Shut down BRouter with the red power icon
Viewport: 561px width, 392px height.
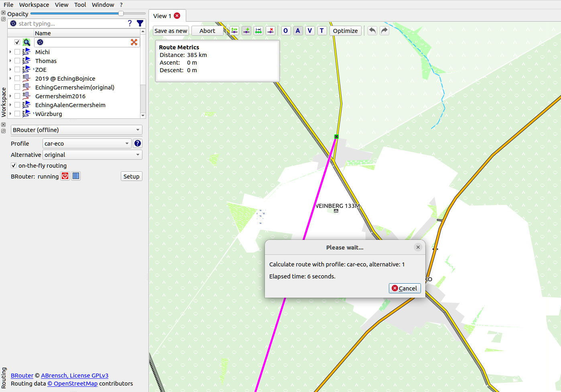pos(65,175)
